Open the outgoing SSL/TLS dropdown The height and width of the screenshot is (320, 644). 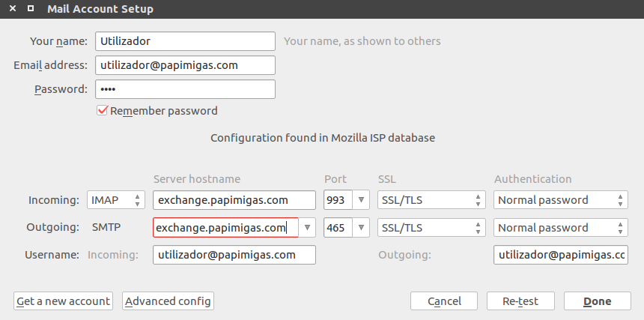[x=431, y=228]
